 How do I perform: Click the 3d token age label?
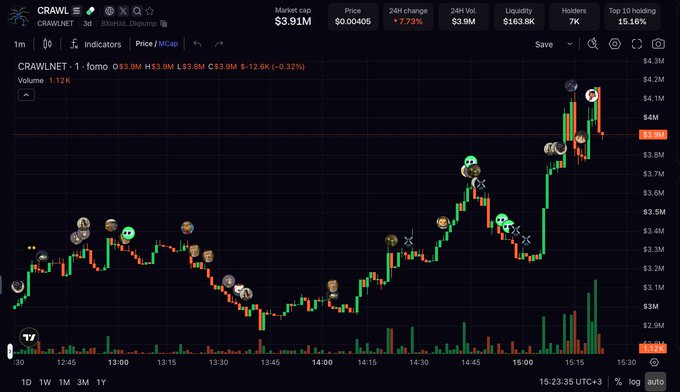tap(87, 23)
